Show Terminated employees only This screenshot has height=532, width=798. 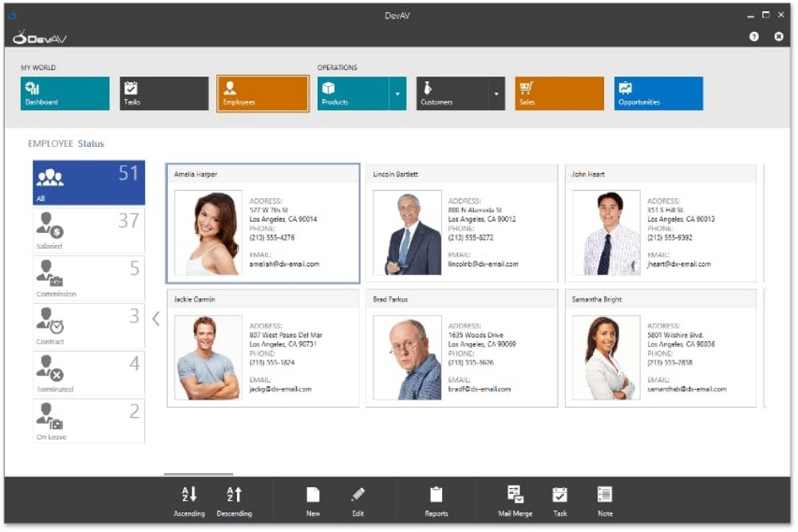tap(89, 373)
